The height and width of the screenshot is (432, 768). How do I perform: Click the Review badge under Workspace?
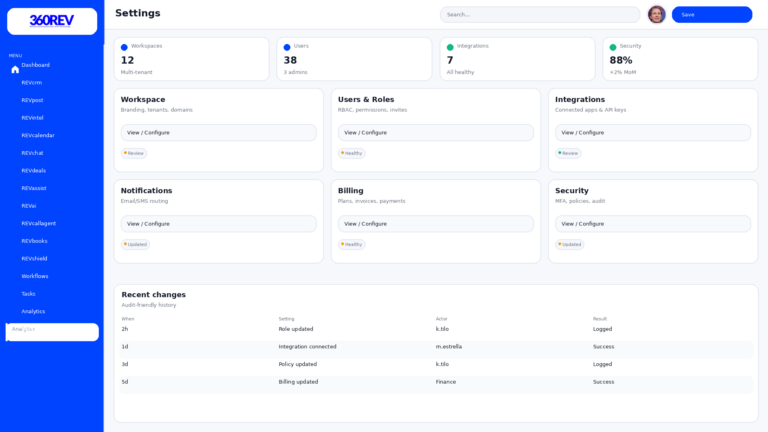134,153
